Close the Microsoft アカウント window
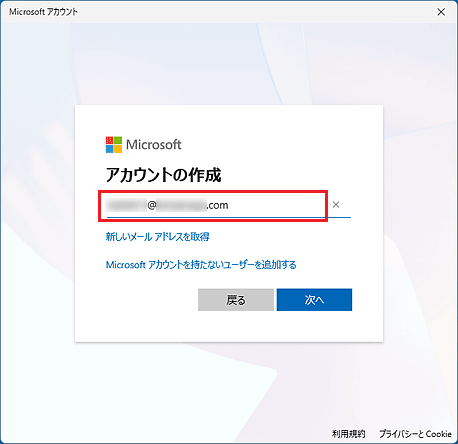This screenshot has width=458, height=444. tap(441, 12)
